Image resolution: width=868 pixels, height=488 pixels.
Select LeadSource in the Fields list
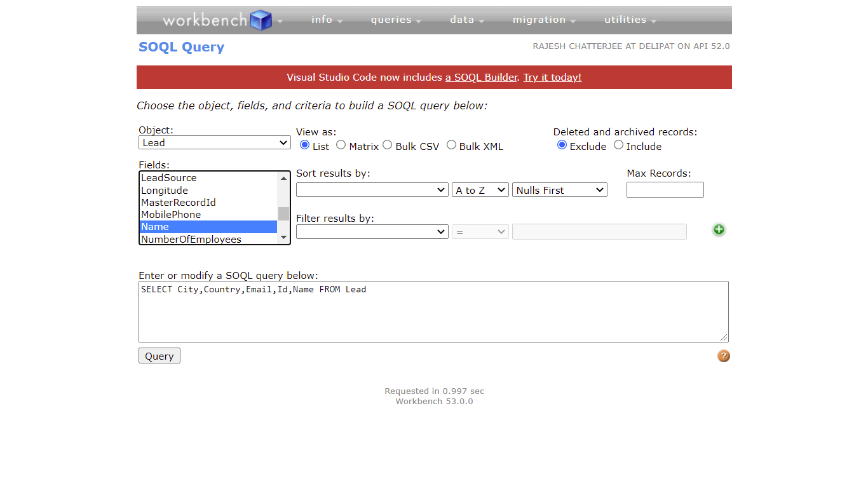click(208, 178)
